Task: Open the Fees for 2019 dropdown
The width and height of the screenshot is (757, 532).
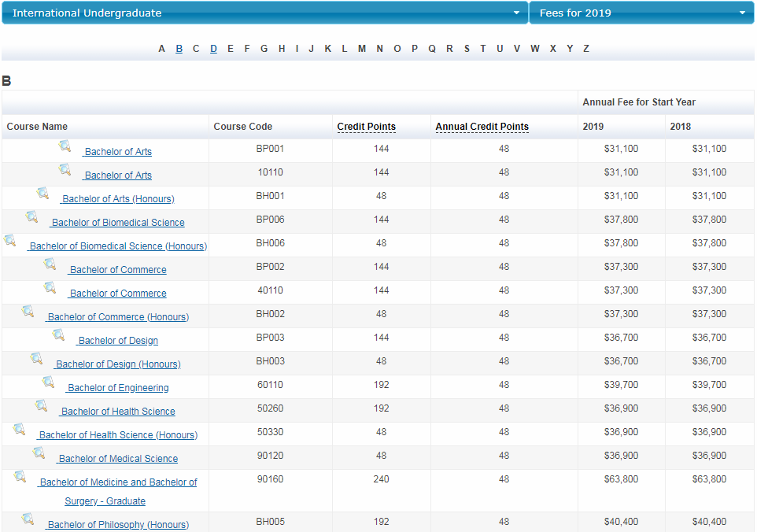Action: 641,13
